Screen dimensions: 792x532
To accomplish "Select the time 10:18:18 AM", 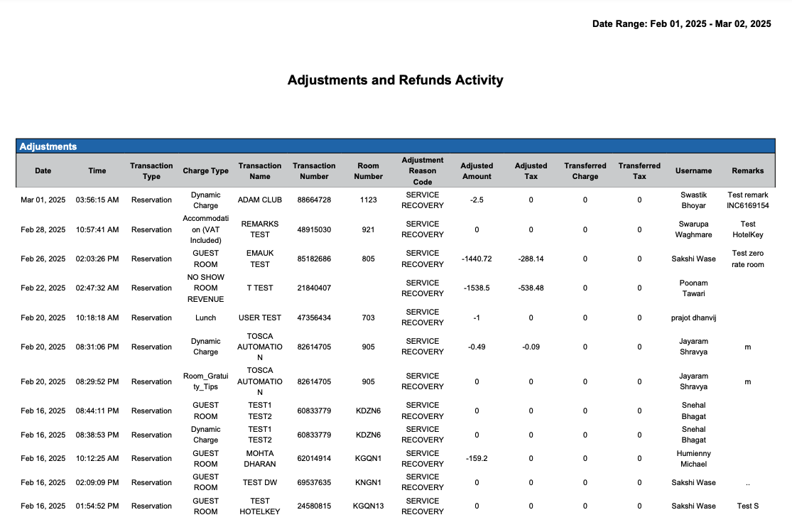I will click(x=97, y=318).
